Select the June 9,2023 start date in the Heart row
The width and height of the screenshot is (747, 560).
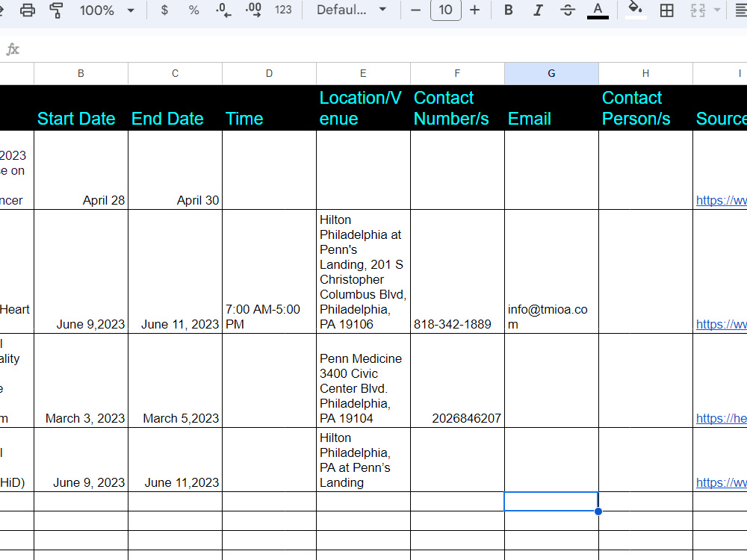click(x=81, y=272)
